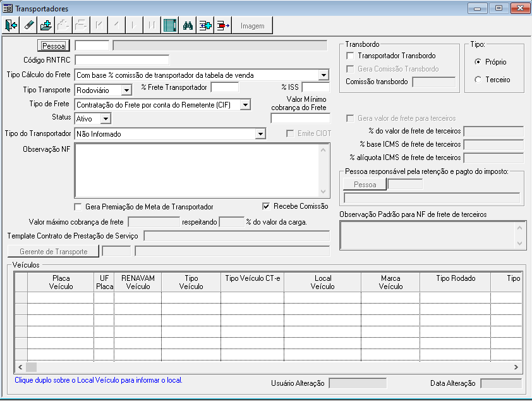This screenshot has height=401, width=532.
Task: Open the Tipo de Frete dropdown
Action: tap(245, 104)
